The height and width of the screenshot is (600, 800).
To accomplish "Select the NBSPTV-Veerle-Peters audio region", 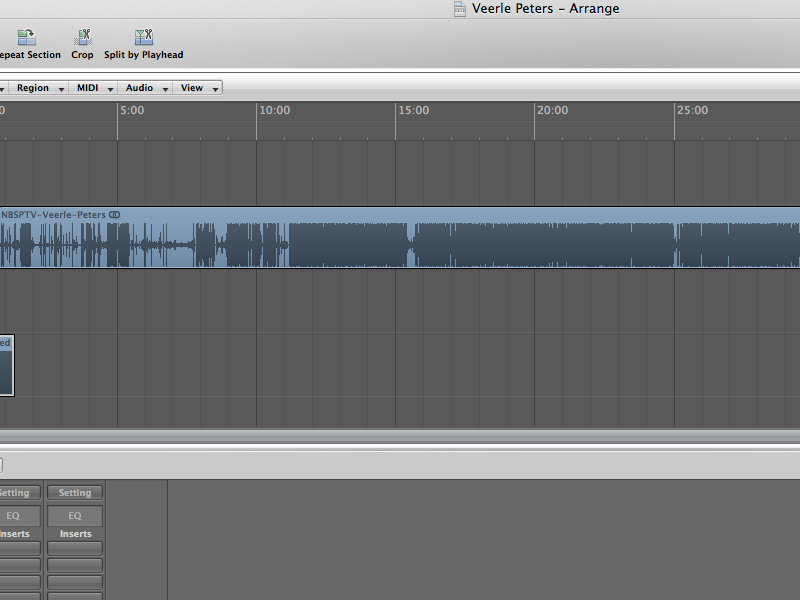I will click(x=400, y=238).
